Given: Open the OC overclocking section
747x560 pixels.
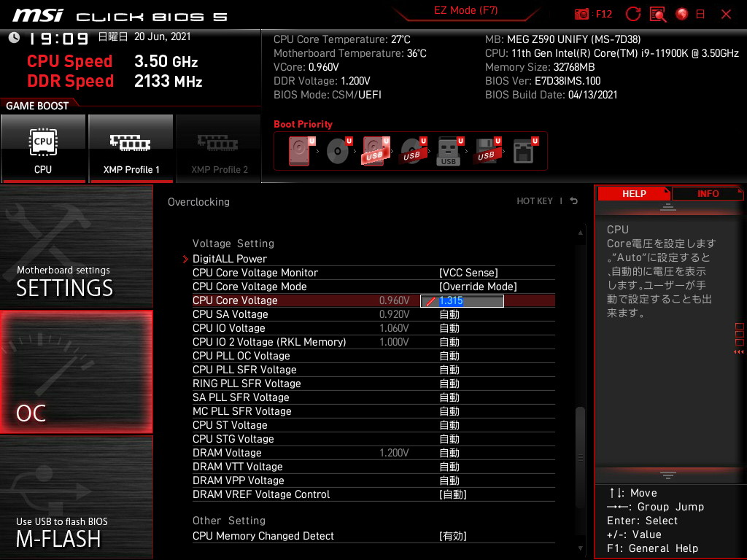Looking at the screenshot, I should (x=76, y=372).
